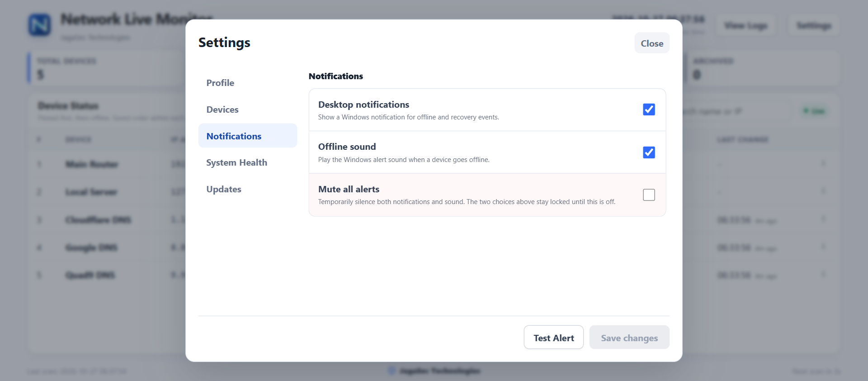Viewport: 868px width, 381px height.
Task: Click the Offline sound heading text
Action: pos(347,147)
